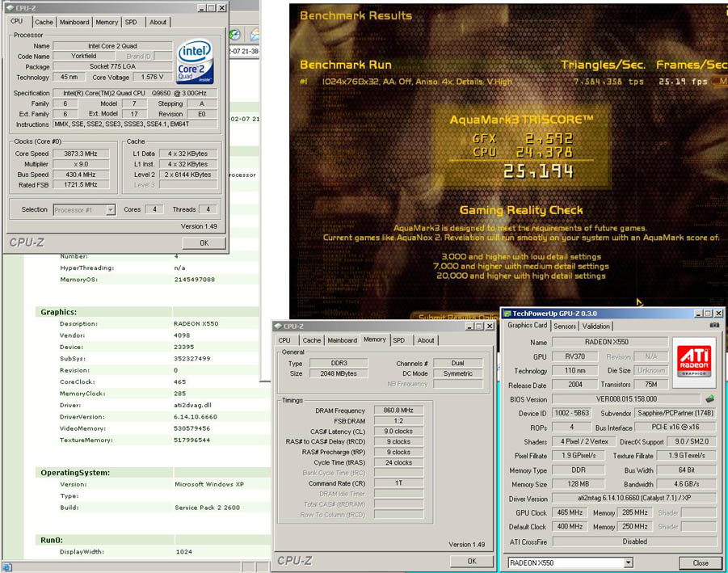Take a GPU-Z screenshot with the camera icon
Screen dimensions: 728x573
(x=714, y=325)
